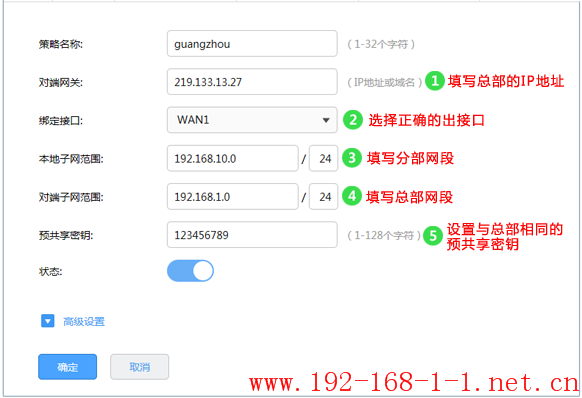Click the 策略名称 field containing guangzhou

(x=252, y=44)
